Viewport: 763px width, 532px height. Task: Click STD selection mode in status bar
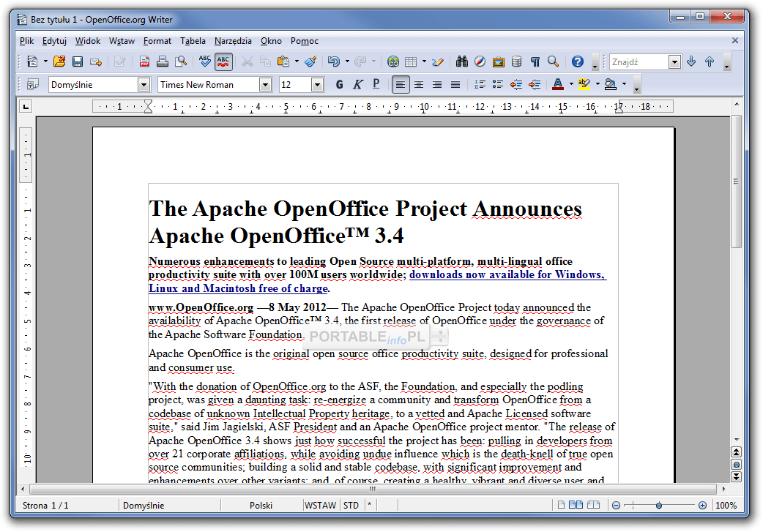pos(351,505)
